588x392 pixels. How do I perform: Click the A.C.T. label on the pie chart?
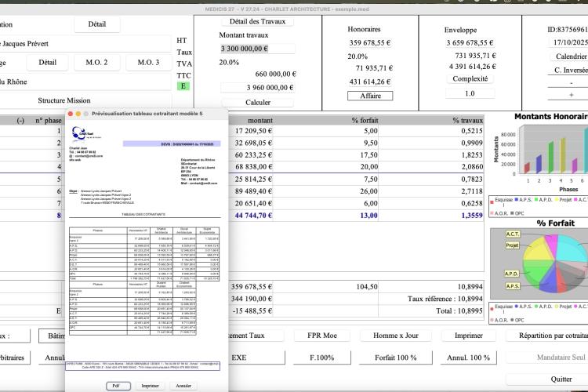513,234
